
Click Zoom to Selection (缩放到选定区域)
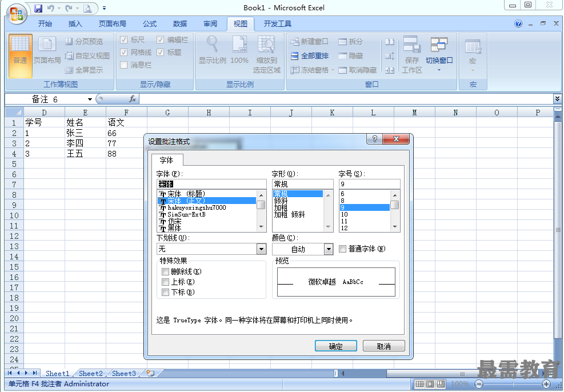point(266,54)
